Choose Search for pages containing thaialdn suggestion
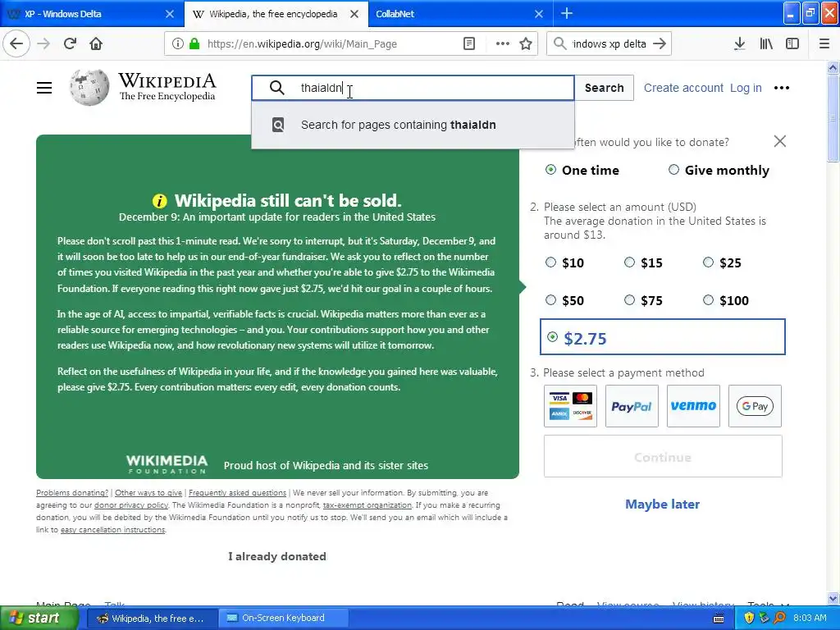This screenshot has height=630, width=840. 413,125
